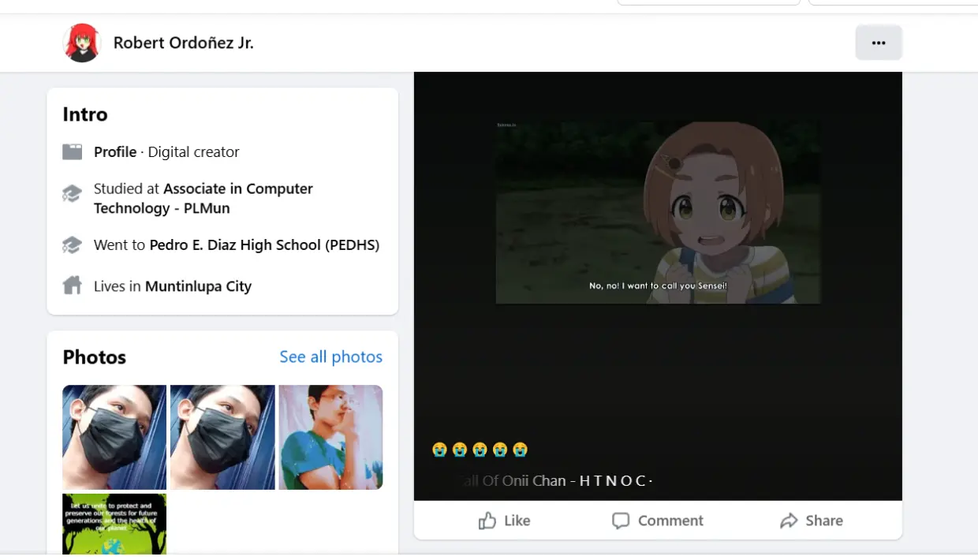Viewport: 978px width, 560px height.
Task: Open the green forest poster photo
Action: (114, 524)
